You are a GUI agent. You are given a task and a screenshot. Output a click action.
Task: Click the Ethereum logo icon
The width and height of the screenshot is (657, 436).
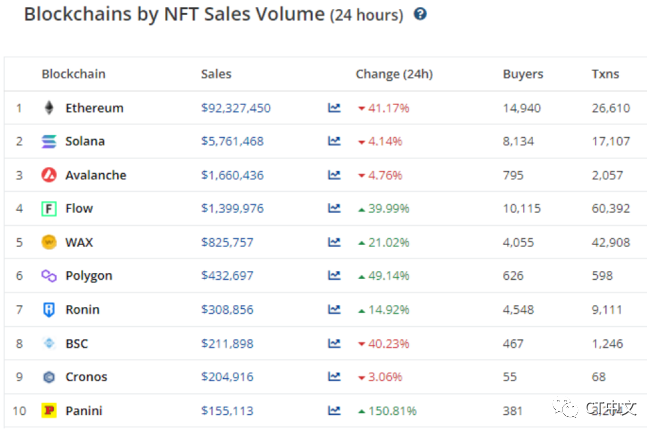click(x=49, y=108)
